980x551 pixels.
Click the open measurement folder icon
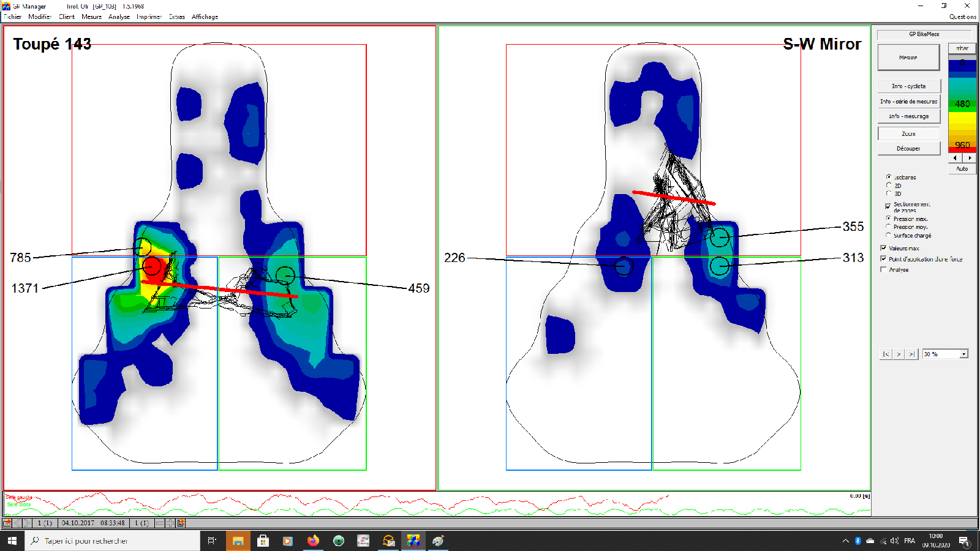(x=7, y=523)
